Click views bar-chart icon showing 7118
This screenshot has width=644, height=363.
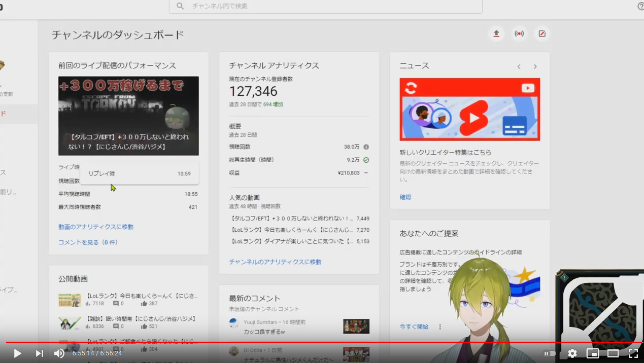click(x=87, y=304)
